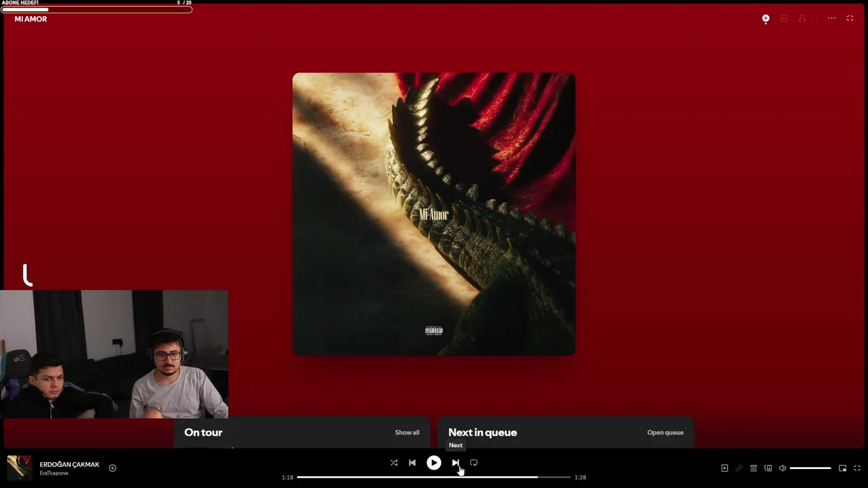Show lyrics with the microphone icon
The width and height of the screenshot is (868, 488).
coord(739,468)
